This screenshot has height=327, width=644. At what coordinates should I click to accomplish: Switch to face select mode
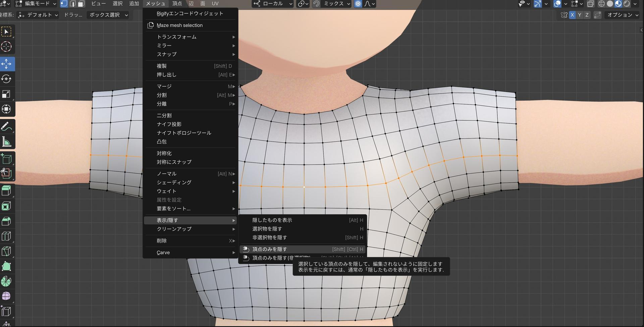81,4
